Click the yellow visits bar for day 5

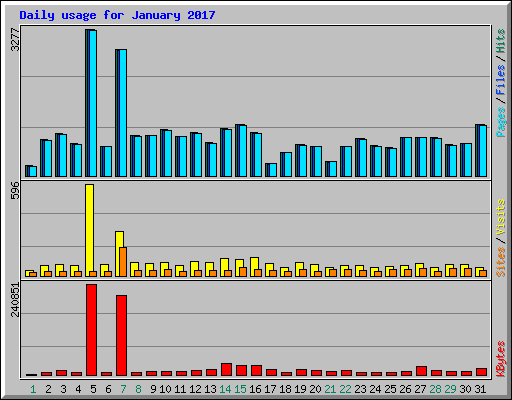(89, 230)
